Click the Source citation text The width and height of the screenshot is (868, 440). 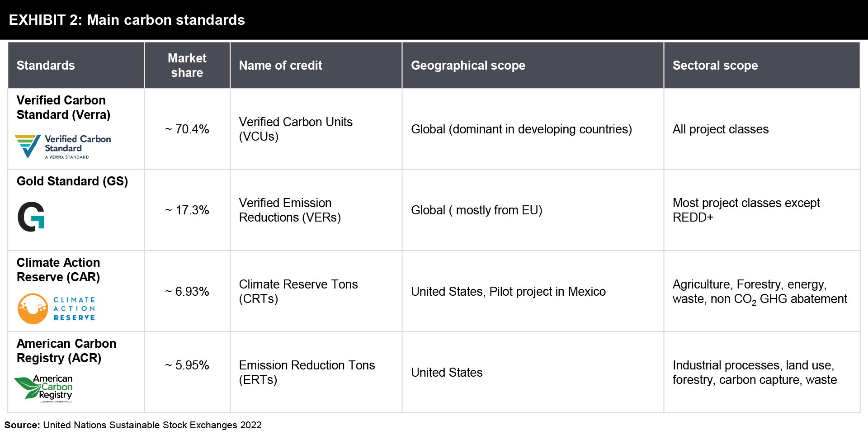click(x=133, y=425)
